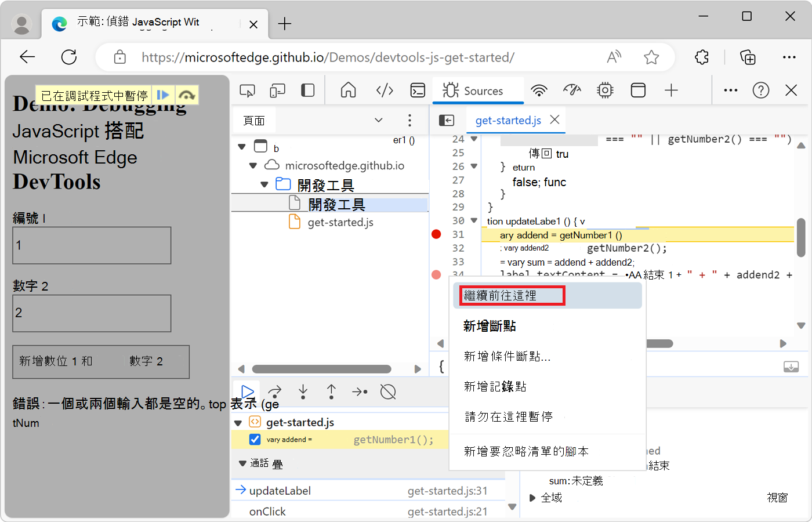Hide the navigator pane icon
This screenshot has width=812, height=522.
coord(447,120)
